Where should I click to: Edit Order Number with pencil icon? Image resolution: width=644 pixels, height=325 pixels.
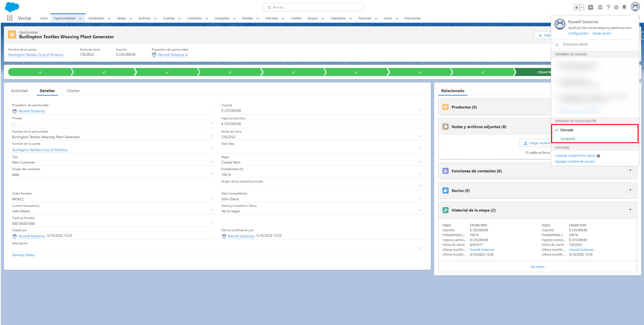coord(211,198)
